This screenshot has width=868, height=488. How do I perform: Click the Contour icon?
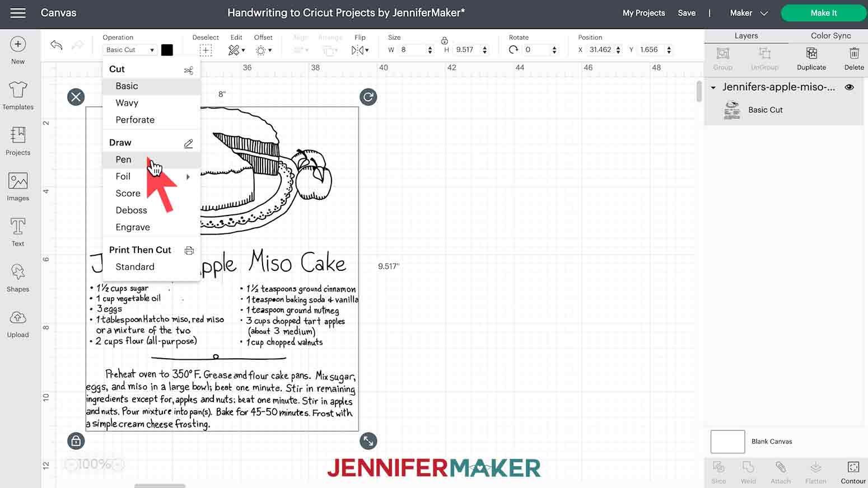click(853, 467)
